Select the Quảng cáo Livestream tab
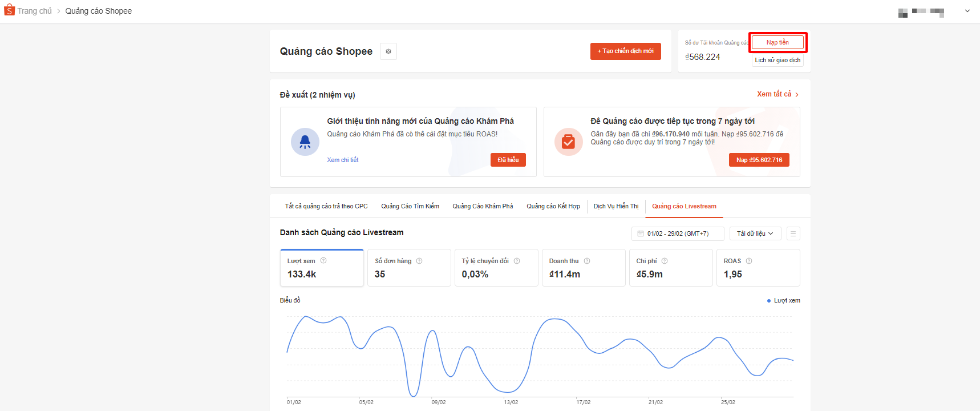The height and width of the screenshot is (411, 980). point(684,206)
